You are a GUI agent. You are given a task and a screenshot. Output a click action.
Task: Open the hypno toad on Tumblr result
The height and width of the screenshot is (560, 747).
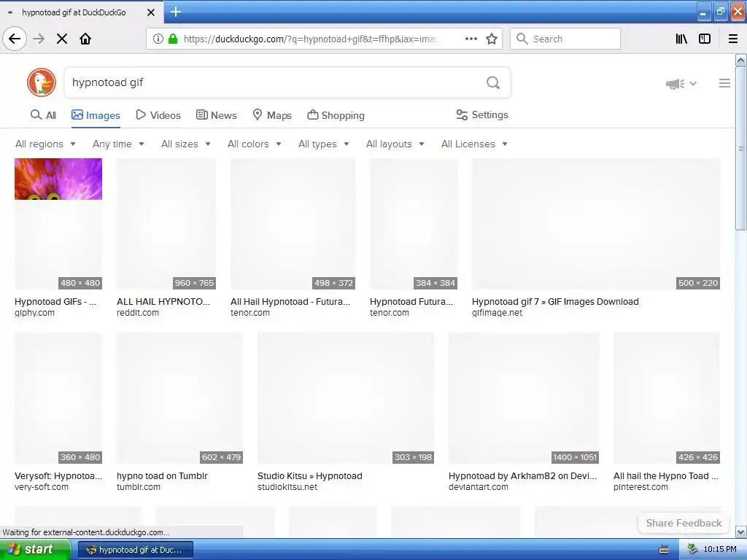point(162,475)
